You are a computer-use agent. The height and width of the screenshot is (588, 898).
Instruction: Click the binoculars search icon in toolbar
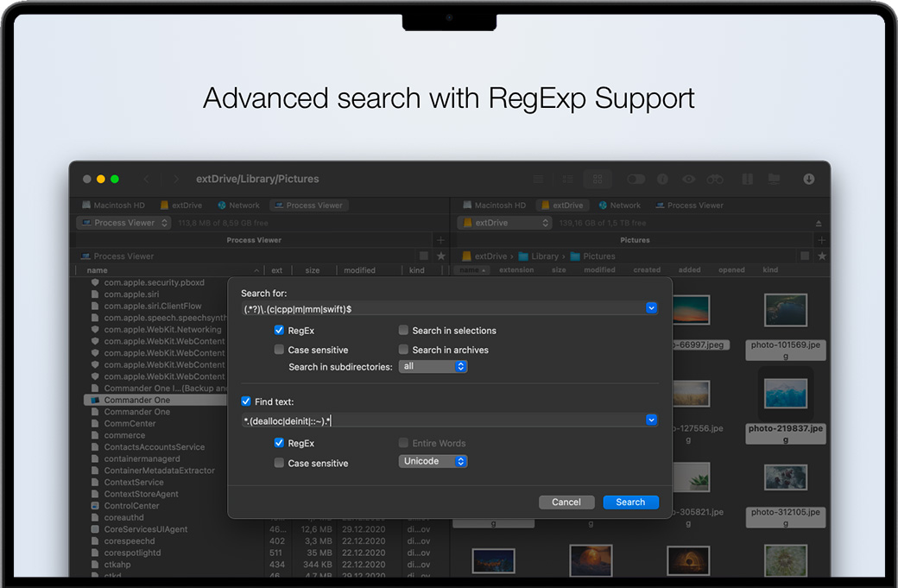715,179
